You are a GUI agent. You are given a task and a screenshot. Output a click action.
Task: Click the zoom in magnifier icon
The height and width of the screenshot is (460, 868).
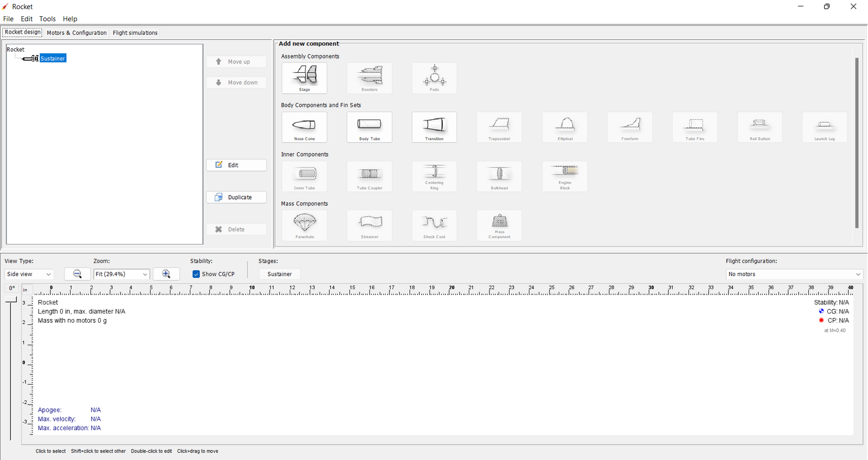pyautogui.click(x=166, y=274)
